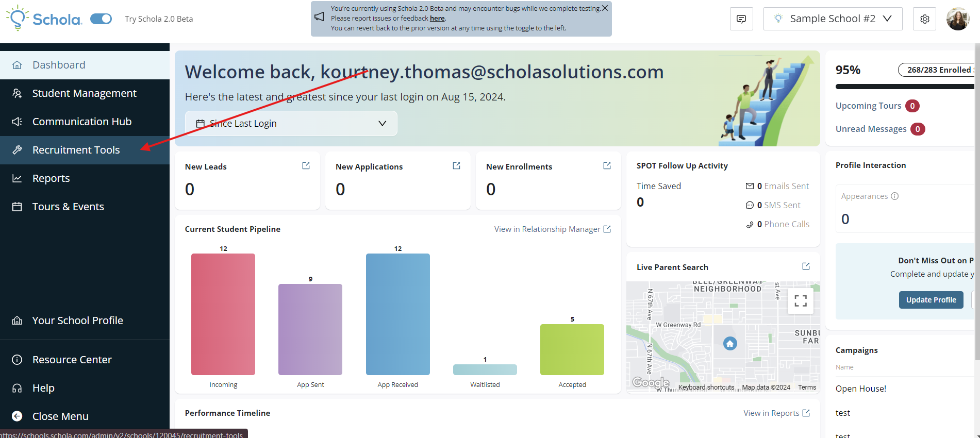The height and width of the screenshot is (438, 980).
Task: Open Communication Hub menu
Action: click(x=85, y=122)
